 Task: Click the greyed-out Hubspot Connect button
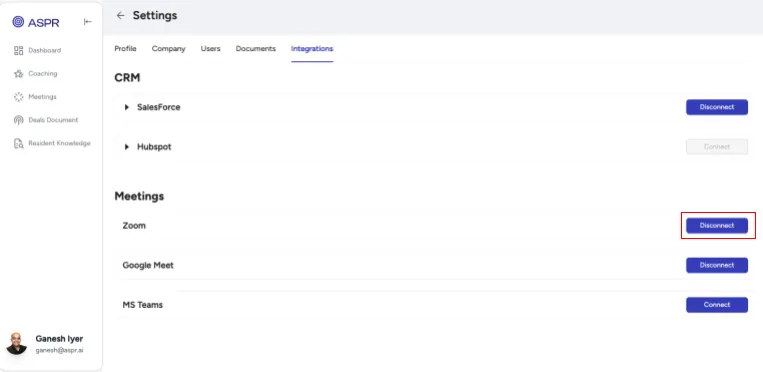click(x=717, y=147)
